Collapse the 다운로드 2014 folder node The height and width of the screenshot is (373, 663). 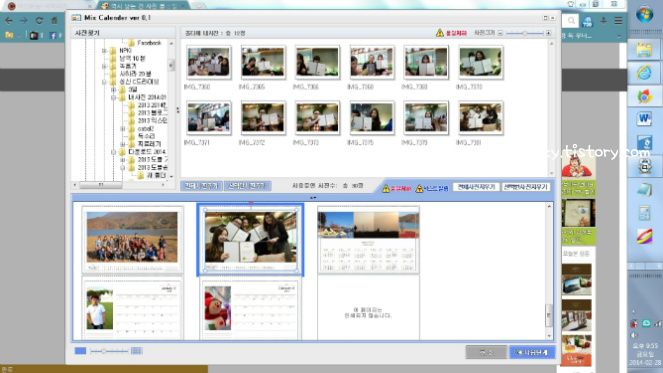point(113,152)
